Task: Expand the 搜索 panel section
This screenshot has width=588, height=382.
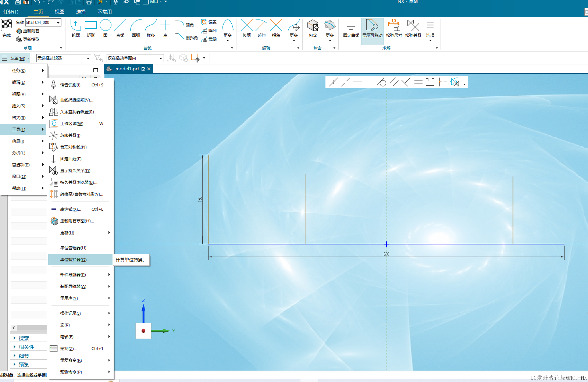Action: tap(24, 338)
